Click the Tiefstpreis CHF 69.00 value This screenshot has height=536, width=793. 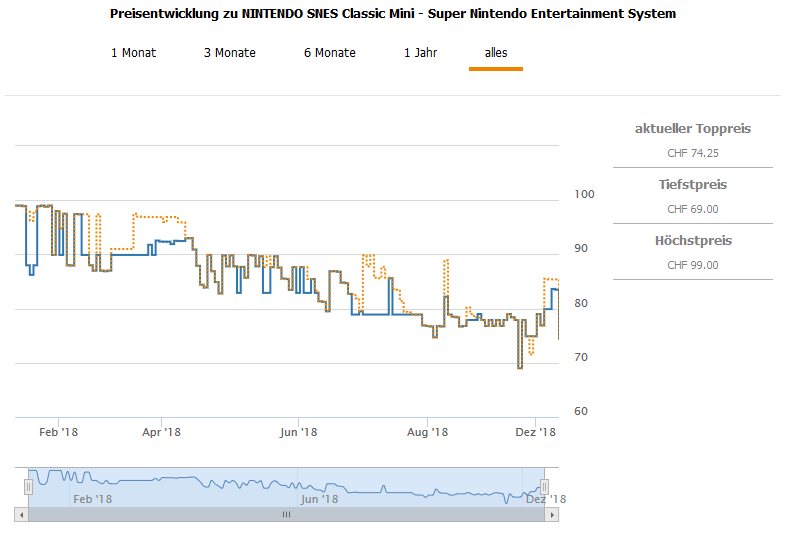pos(692,209)
